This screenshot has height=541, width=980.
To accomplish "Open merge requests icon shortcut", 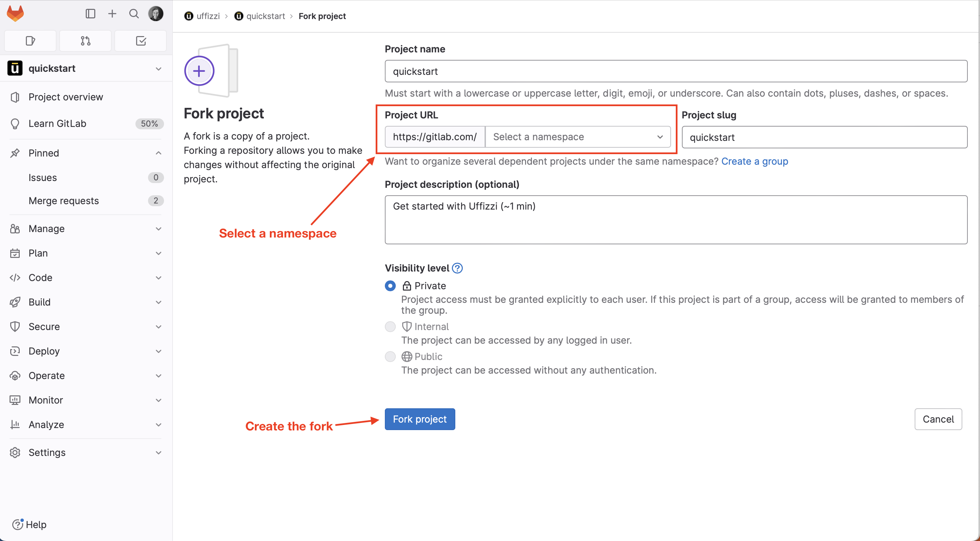I will point(86,41).
